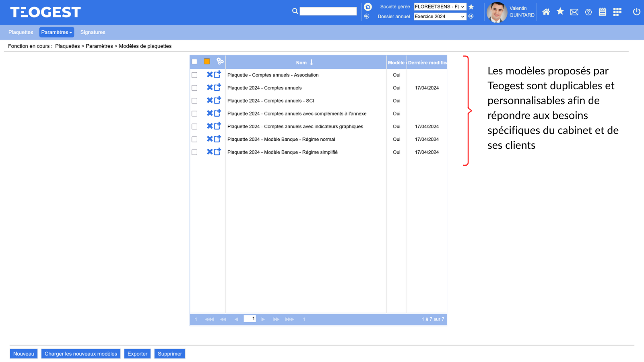
Task: Click the power logout icon
Action: pos(636,12)
